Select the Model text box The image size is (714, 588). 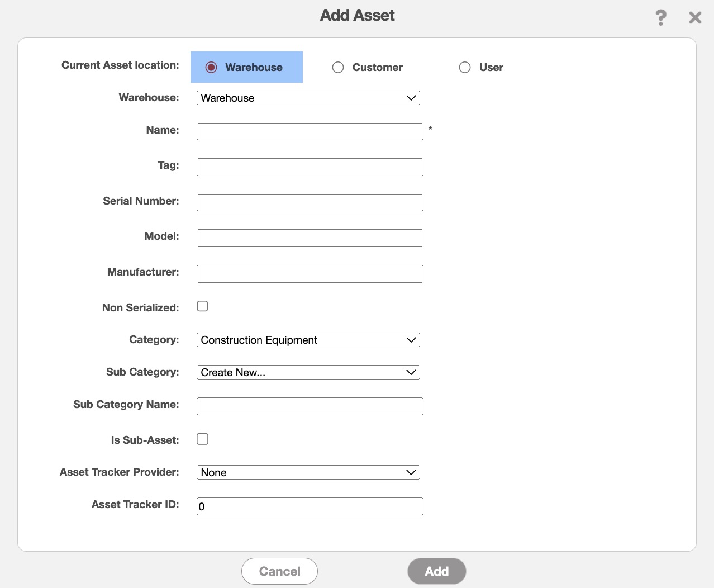coord(310,238)
